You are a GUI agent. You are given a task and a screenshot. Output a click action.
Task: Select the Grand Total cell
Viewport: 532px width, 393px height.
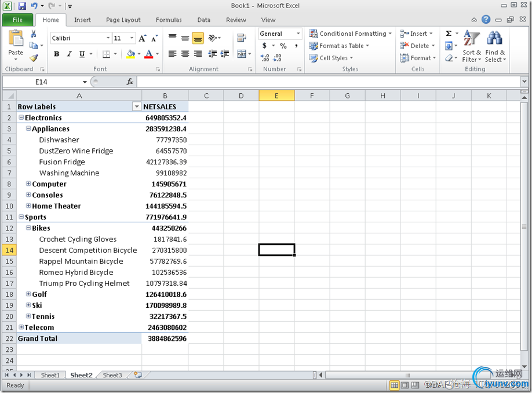tap(79, 338)
